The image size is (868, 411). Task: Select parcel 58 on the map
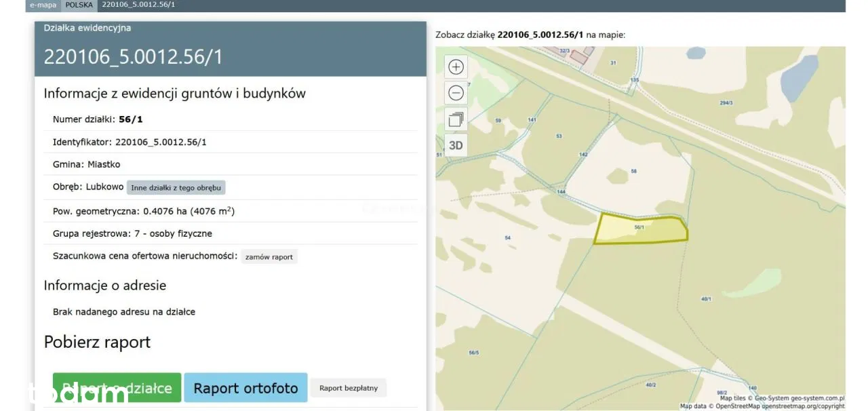pos(633,172)
